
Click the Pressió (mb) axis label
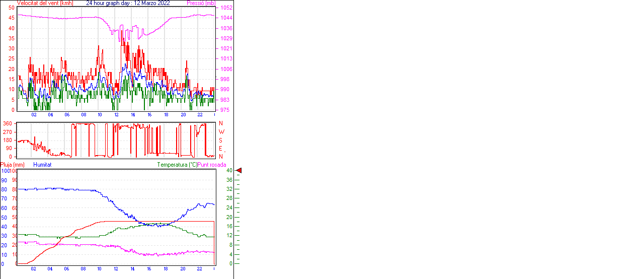(x=201, y=3)
